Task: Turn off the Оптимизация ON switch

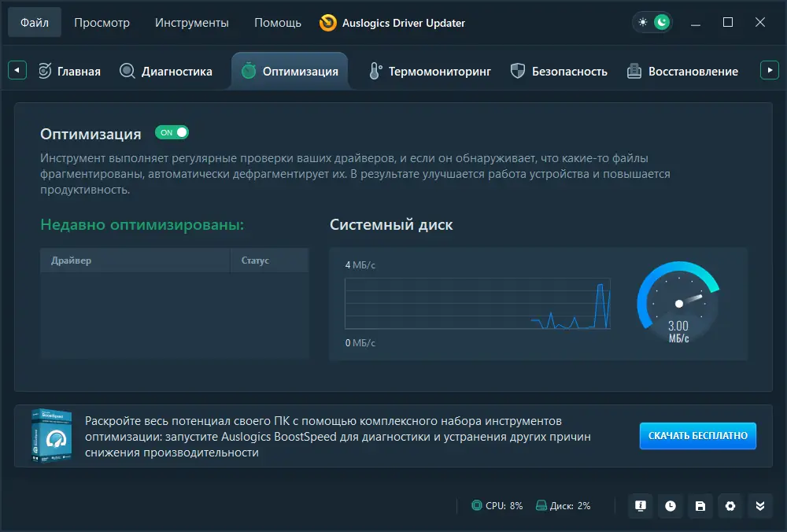Action: point(172,132)
